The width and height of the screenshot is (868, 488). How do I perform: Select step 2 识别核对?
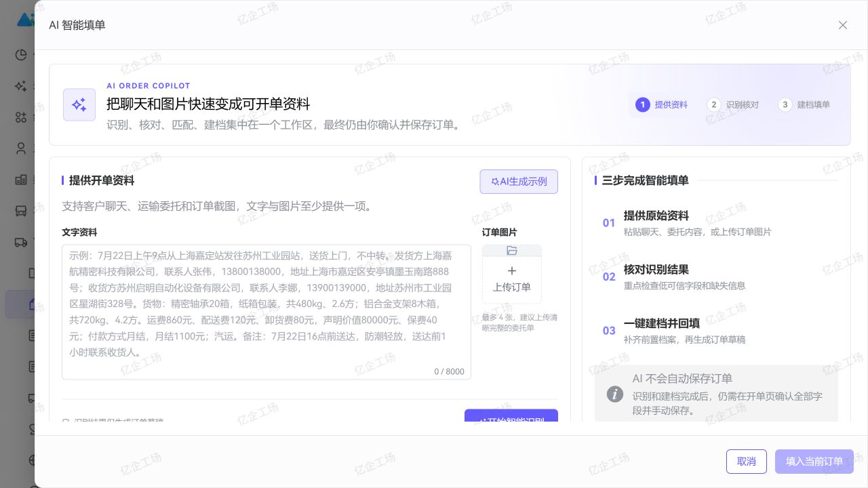coord(733,104)
